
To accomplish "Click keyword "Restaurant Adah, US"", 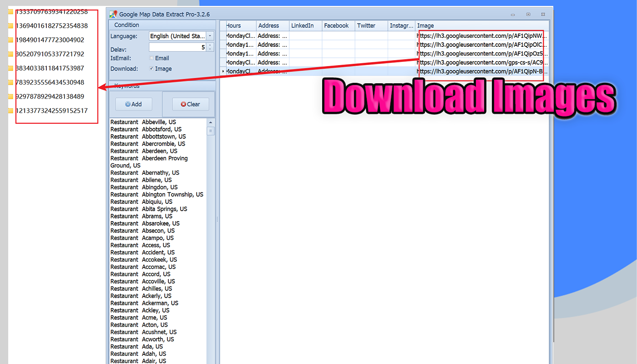I will click(x=138, y=355).
